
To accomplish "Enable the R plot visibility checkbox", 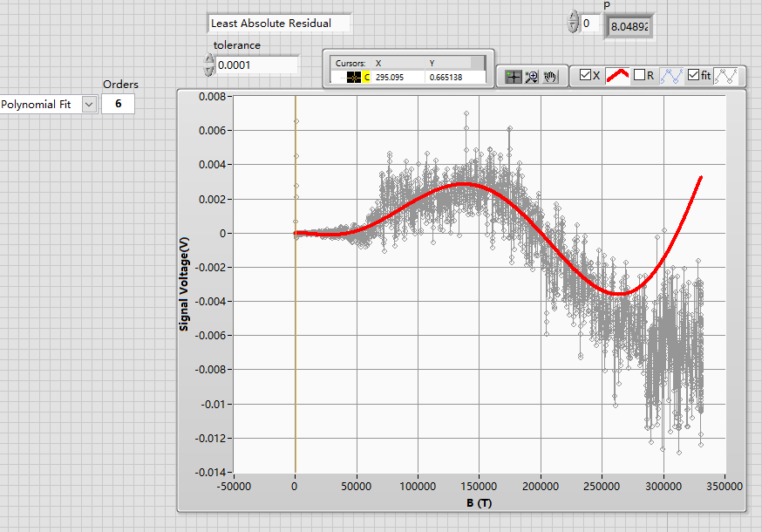I will coord(640,76).
